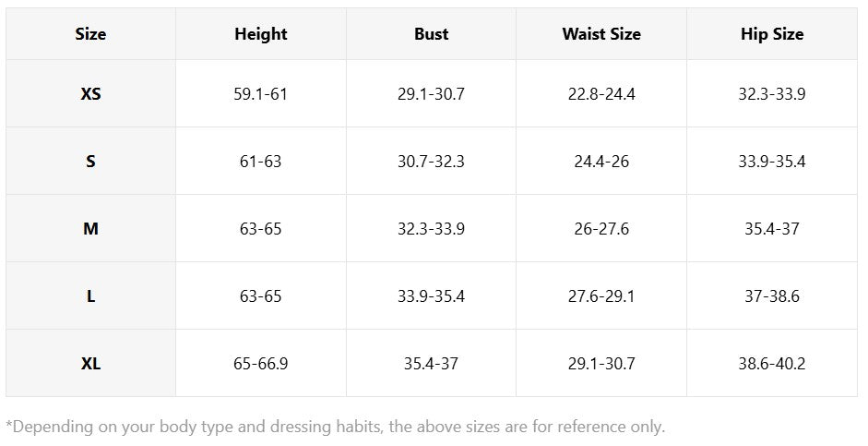
Task: Click the Size column header
Action: (90, 34)
